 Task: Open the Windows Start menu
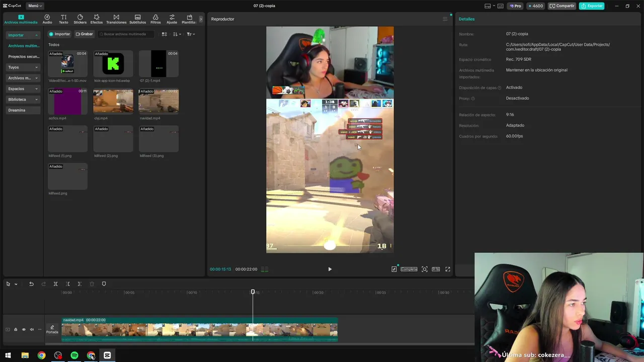point(8,355)
